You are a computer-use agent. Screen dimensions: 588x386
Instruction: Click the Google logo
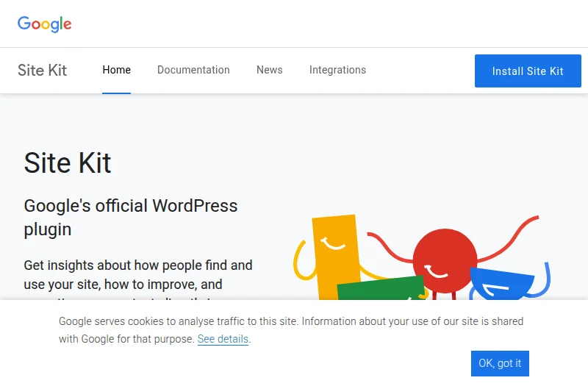pyautogui.click(x=44, y=24)
